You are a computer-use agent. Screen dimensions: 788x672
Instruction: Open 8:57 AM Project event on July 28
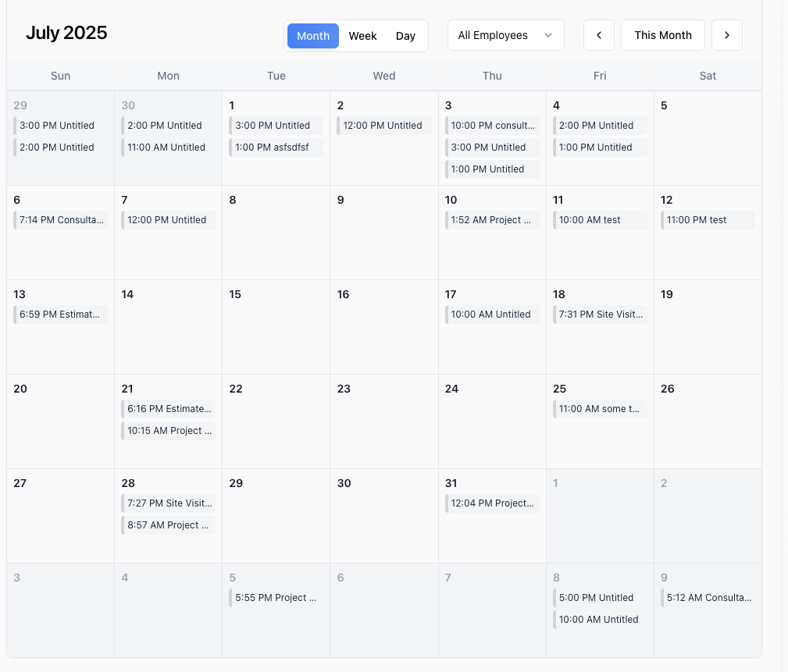point(169,525)
